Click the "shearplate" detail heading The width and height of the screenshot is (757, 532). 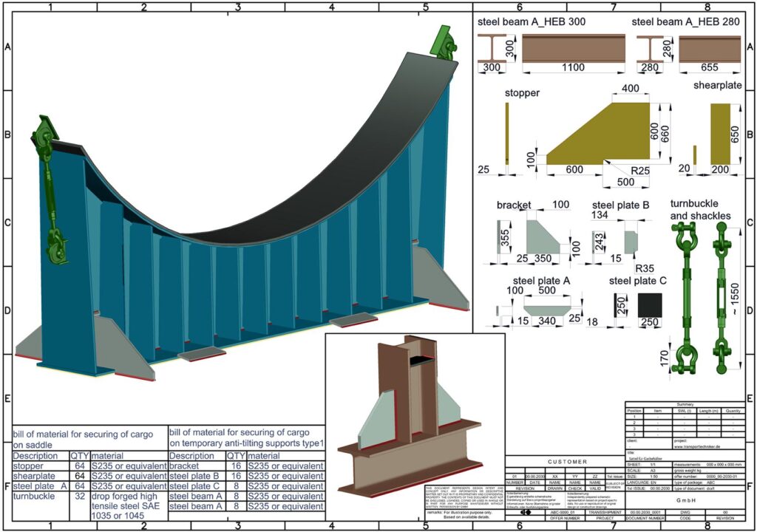[717, 86]
